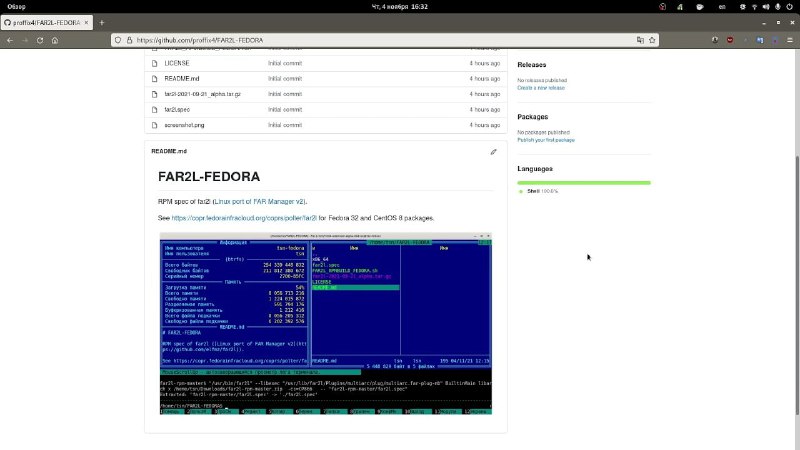Open the Releases section heading
The image size is (800, 450).
point(532,65)
